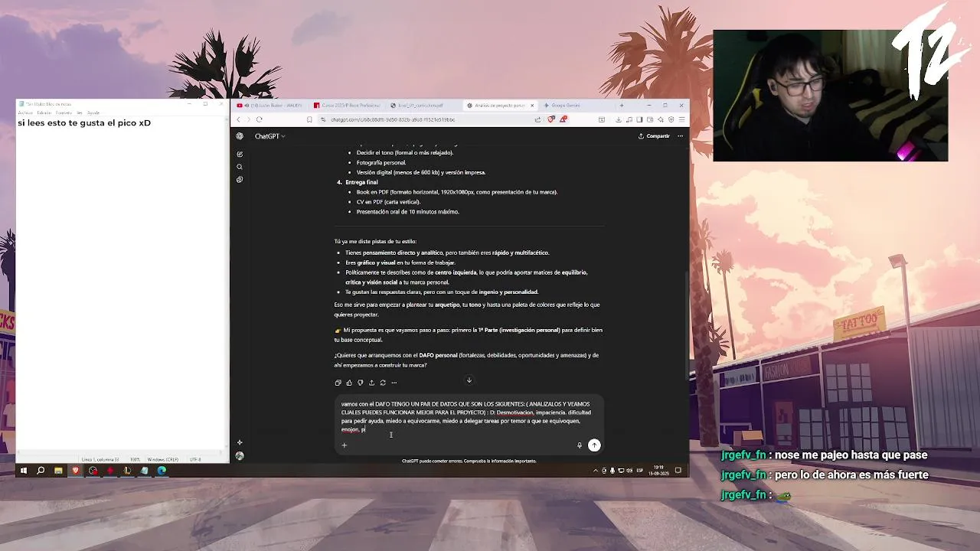Image resolution: width=980 pixels, height=551 pixels.
Task: Reload the ChatGPT page
Action: click(x=259, y=119)
